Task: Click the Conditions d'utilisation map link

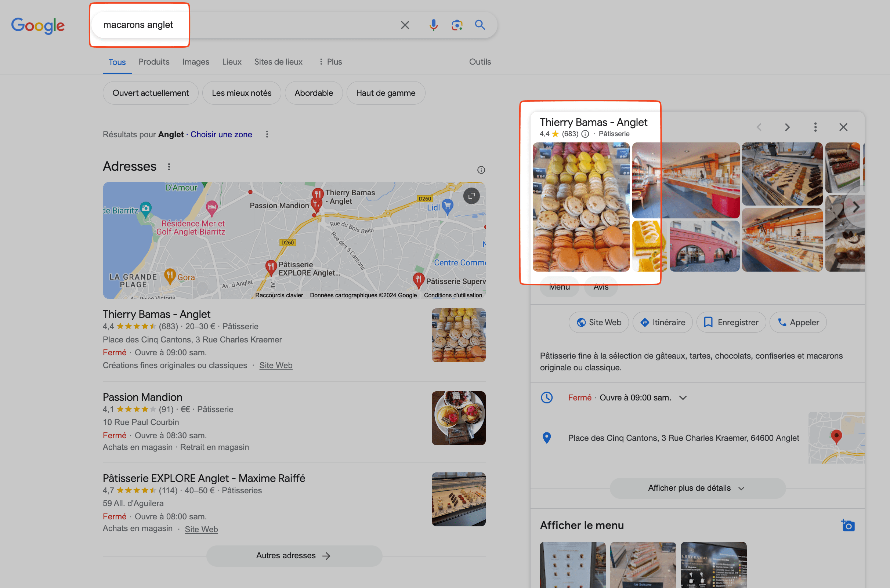Action: click(x=453, y=295)
